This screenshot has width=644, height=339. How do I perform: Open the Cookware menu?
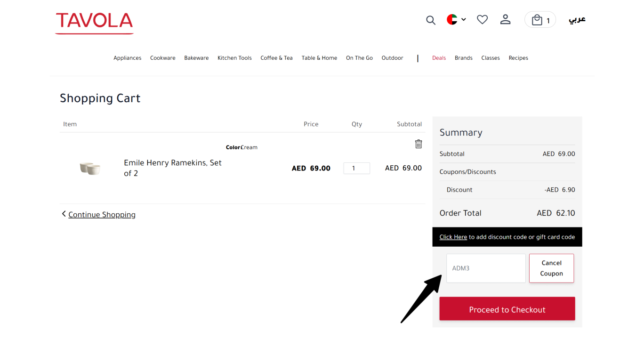point(163,58)
